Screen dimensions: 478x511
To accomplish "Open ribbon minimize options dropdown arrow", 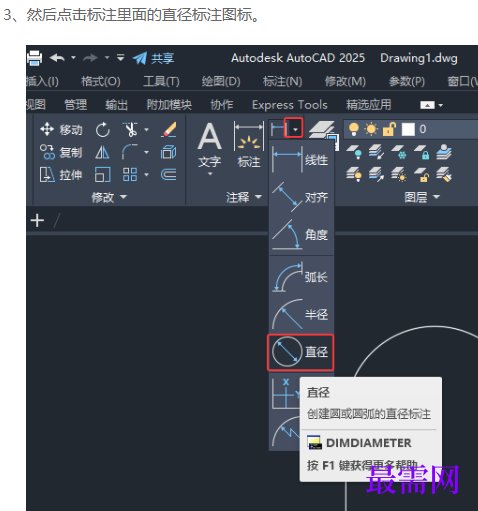I will pyautogui.click(x=441, y=105).
